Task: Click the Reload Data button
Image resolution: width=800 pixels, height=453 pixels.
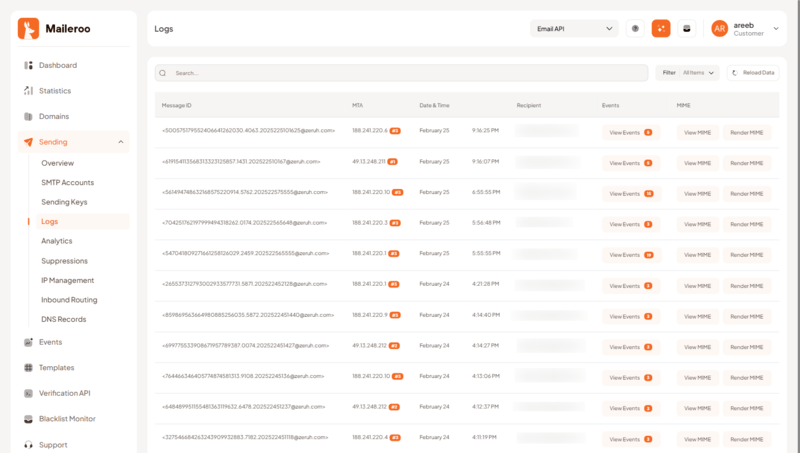Action: click(x=753, y=73)
